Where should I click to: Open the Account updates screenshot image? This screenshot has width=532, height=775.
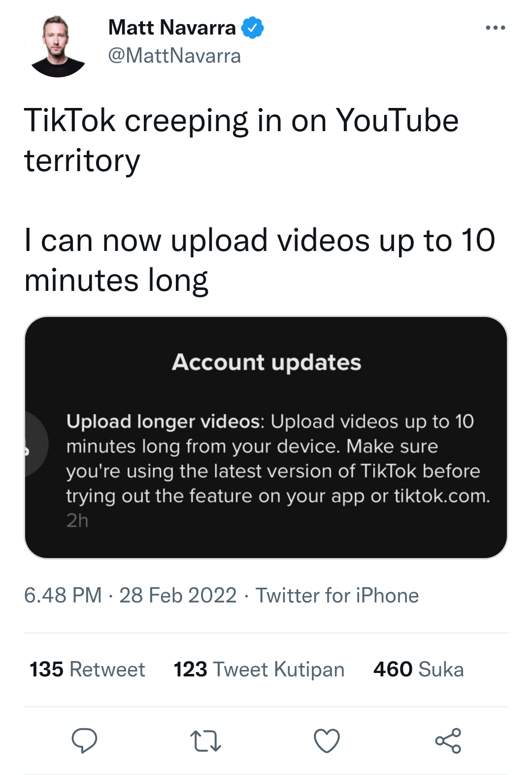(x=266, y=437)
